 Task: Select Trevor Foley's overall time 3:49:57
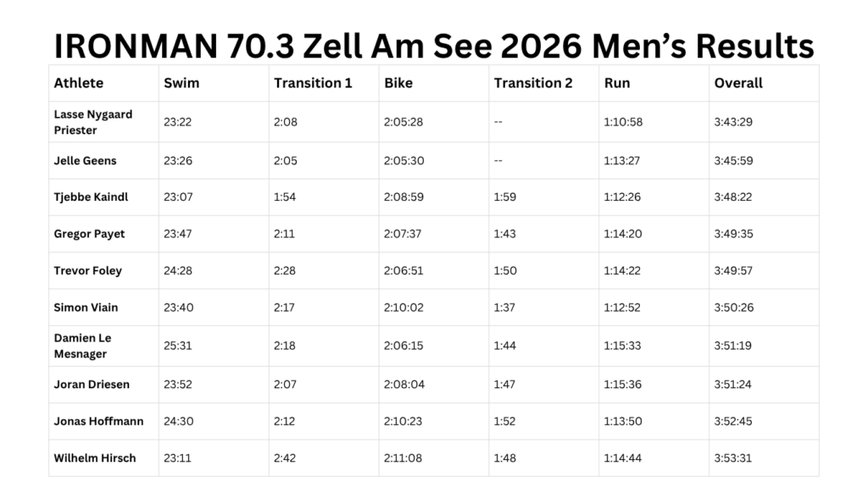click(733, 270)
